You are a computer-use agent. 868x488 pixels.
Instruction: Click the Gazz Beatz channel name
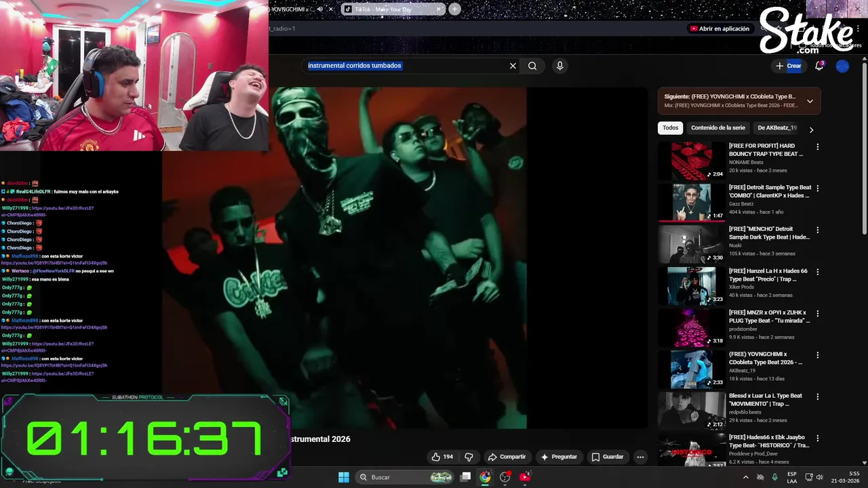[x=741, y=203]
